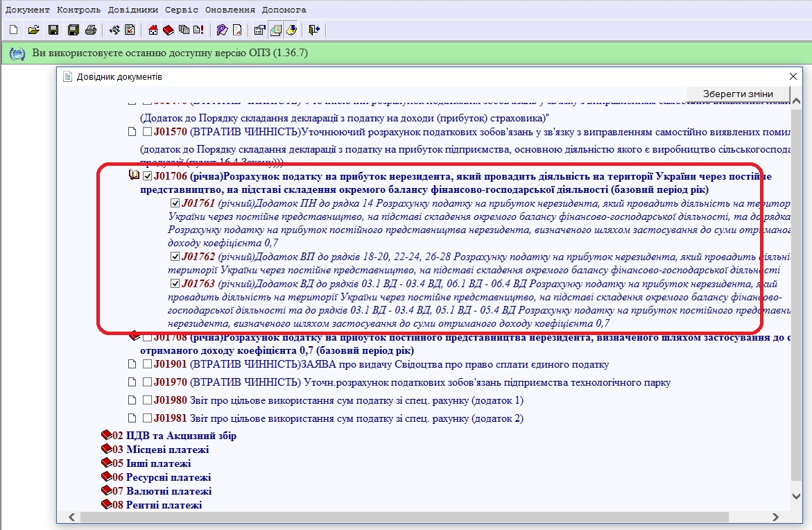This screenshot has height=530, width=812.
Task: Click the New document toolbar icon
Action: tap(13, 30)
